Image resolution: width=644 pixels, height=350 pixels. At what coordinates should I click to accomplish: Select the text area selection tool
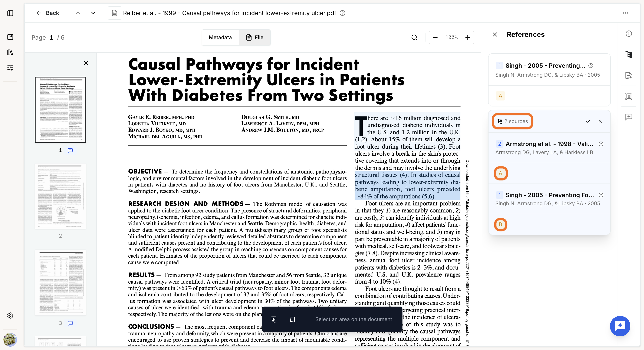pyautogui.click(x=293, y=319)
